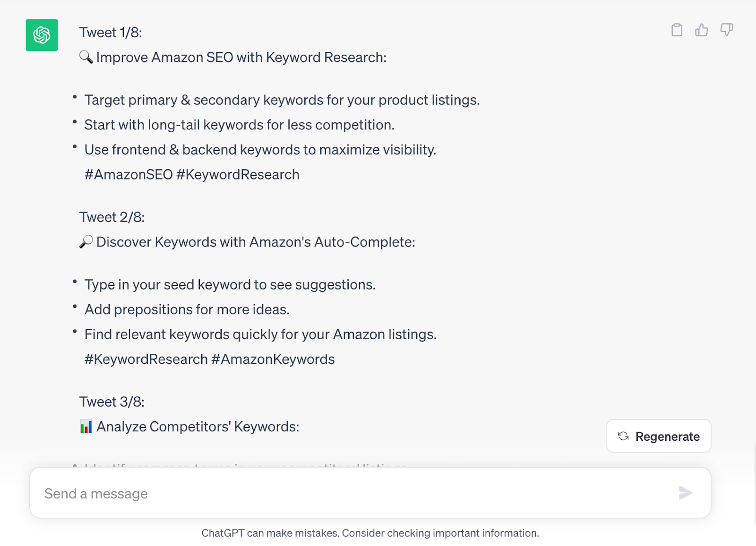Click the "Analyze Competitors' Keywords" line

198,427
